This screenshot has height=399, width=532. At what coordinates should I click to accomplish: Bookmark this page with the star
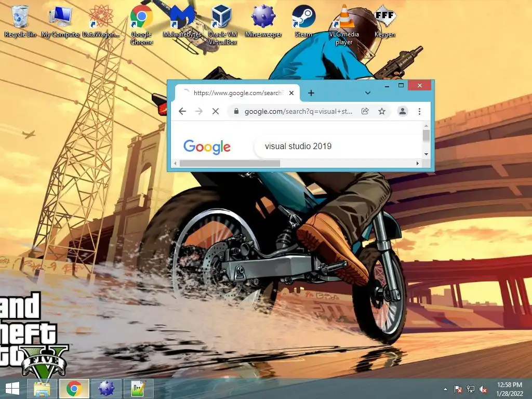(x=382, y=111)
